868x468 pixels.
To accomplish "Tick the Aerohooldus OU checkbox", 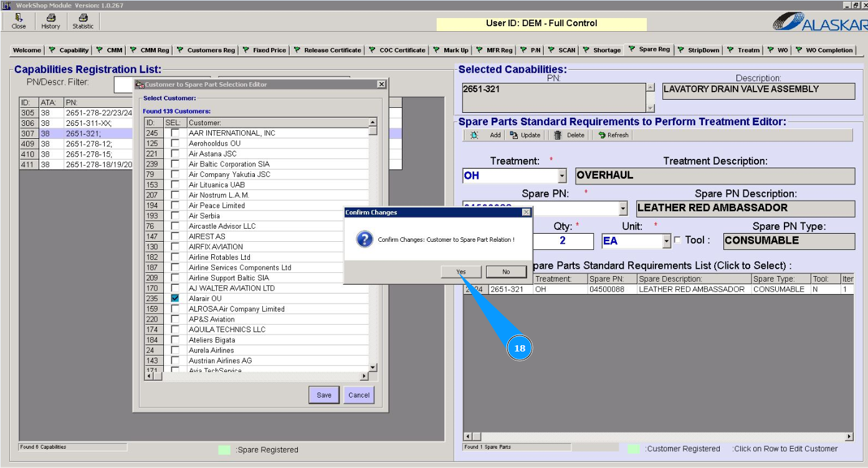I will [175, 143].
